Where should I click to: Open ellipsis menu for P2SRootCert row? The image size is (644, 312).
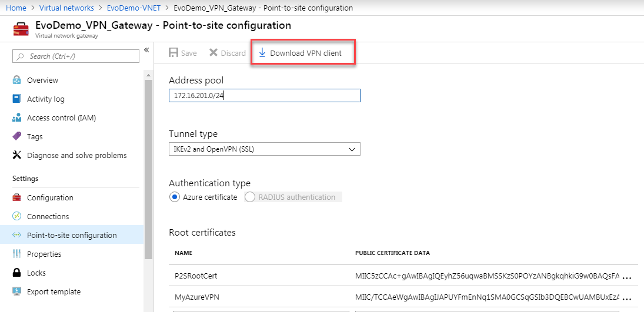(627, 278)
